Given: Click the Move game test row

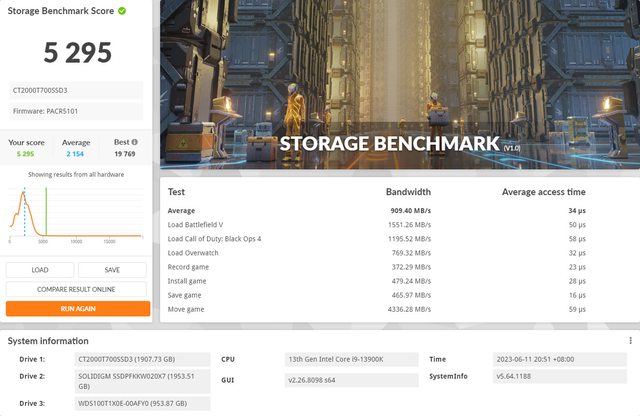Looking at the screenshot, I should coord(399,309).
